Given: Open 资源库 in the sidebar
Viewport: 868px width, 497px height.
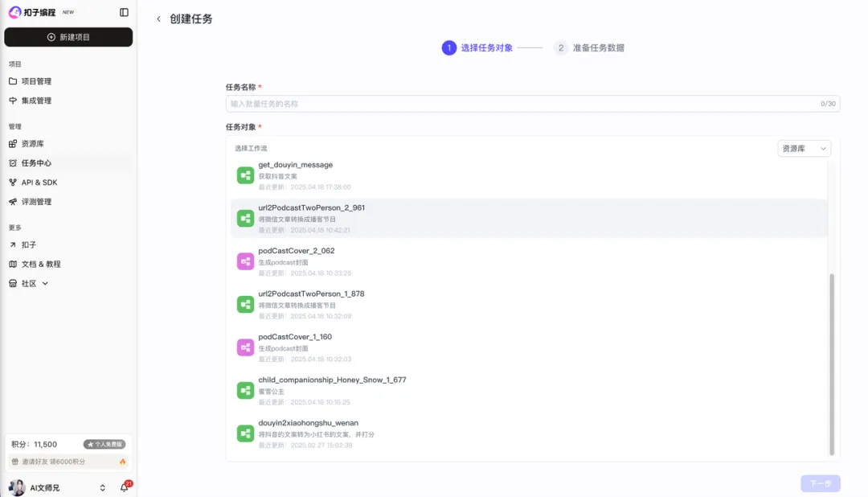Looking at the screenshot, I should pos(68,144).
